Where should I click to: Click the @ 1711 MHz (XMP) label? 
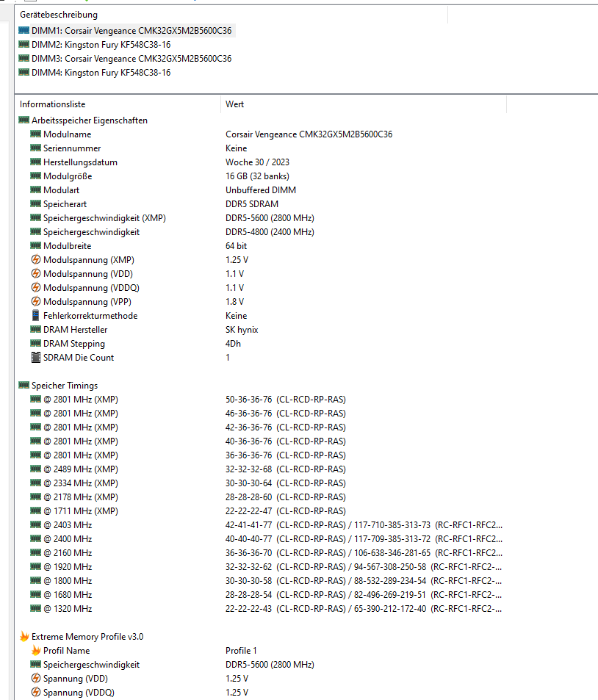[x=81, y=511]
